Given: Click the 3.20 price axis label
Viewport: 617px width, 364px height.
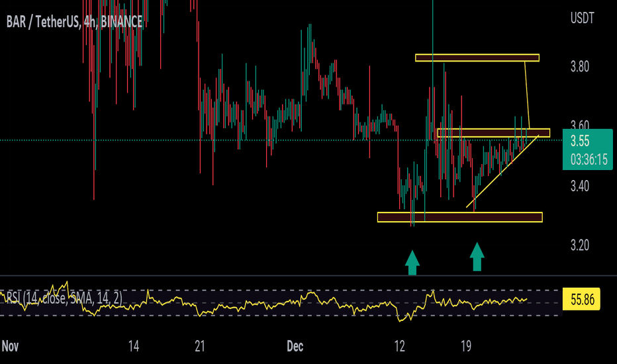Looking at the screenshot, I should coord(580,246).
